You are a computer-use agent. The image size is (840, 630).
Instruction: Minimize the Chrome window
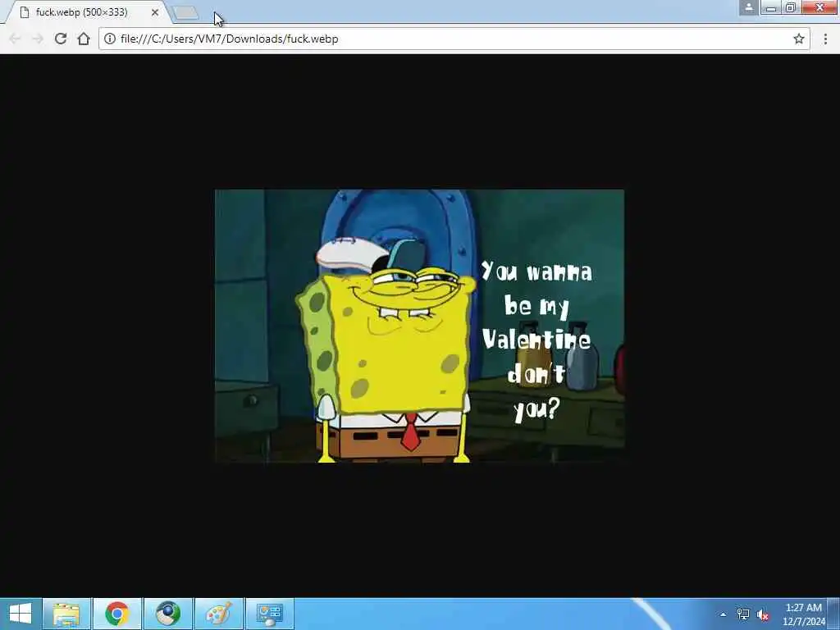(x=771, y=7)
